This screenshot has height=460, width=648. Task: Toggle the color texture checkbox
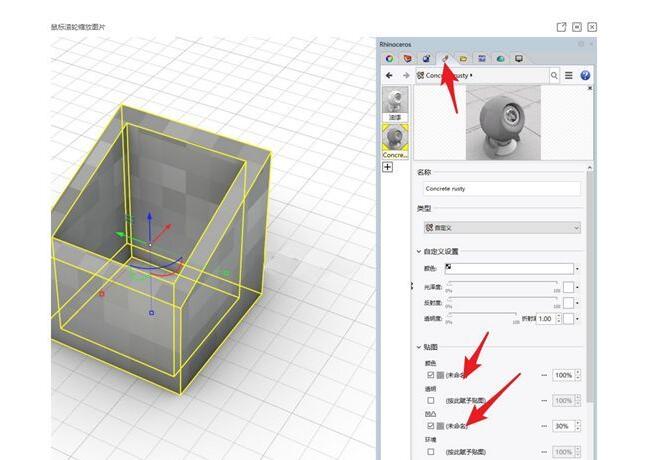(x=431, y=375)
